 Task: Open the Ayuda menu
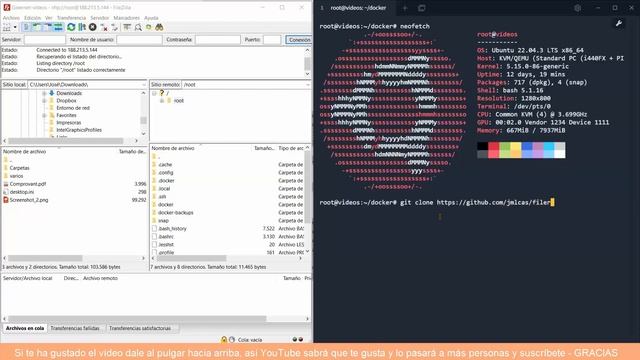pyautogui.click(x=151, y=18)
